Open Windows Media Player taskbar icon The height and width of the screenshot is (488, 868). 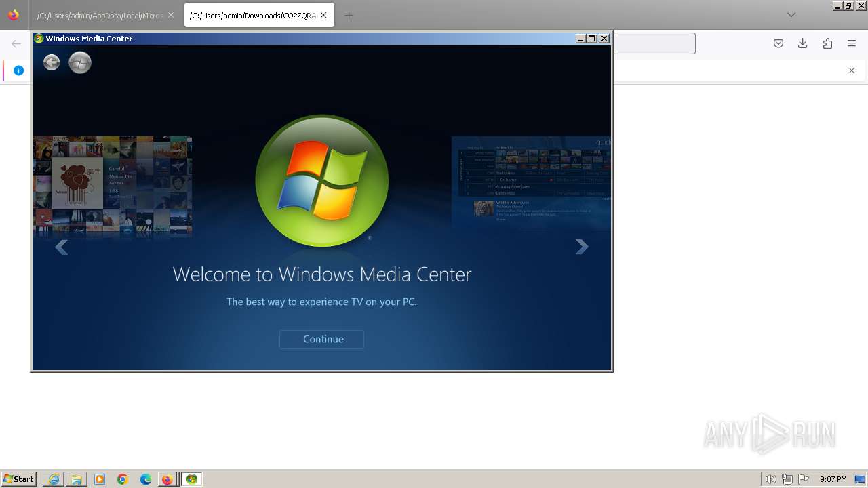pyautogui.click(x=100, y=479)
